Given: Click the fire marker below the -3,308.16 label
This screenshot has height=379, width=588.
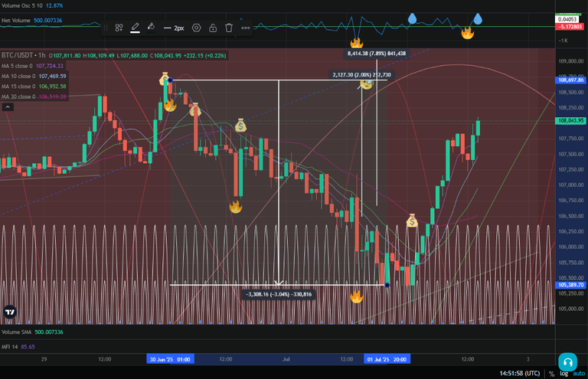Looking at the screenshot, I should tap(356, 296).
